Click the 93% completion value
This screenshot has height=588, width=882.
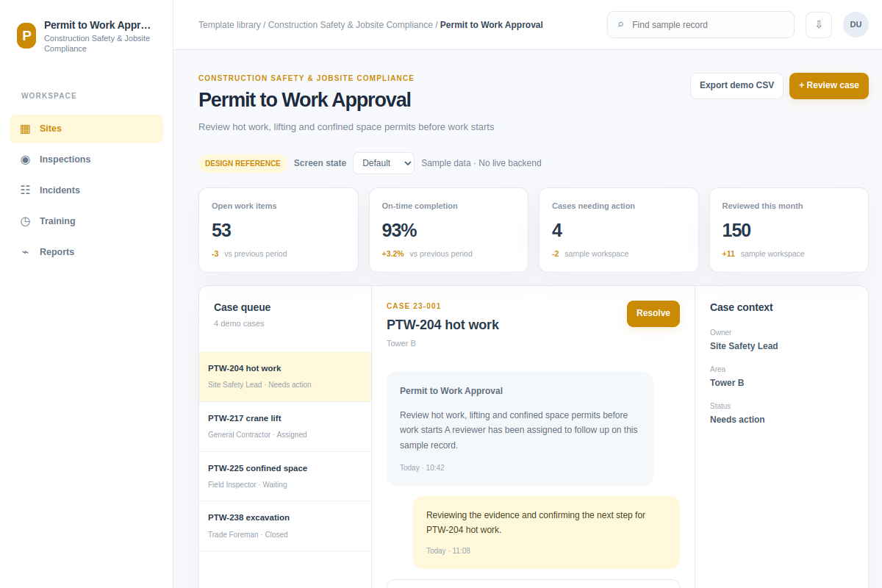399,230
